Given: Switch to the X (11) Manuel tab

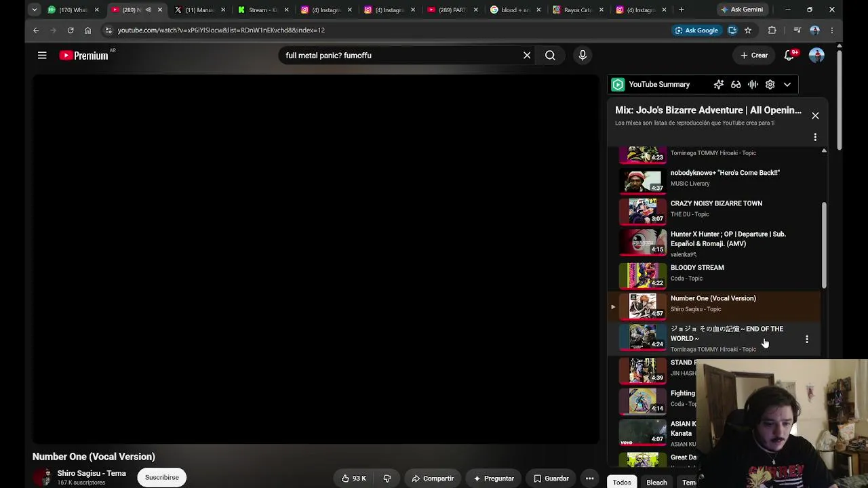Looking at the screenshot, I should click(201, 10).
